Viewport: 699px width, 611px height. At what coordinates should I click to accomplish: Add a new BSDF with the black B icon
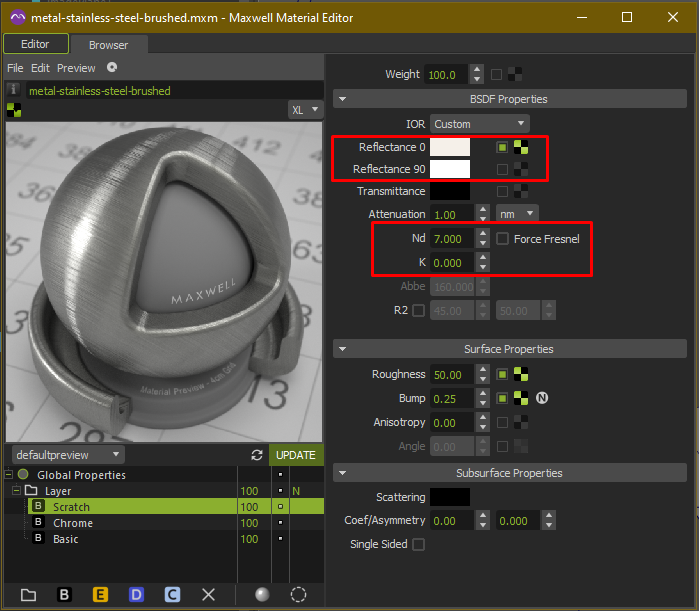click(64, 594)
